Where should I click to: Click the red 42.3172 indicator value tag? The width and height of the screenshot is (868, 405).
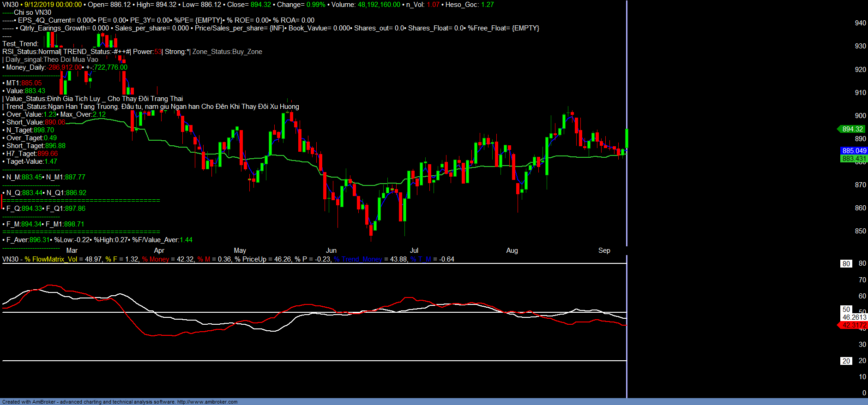point(854,325)
